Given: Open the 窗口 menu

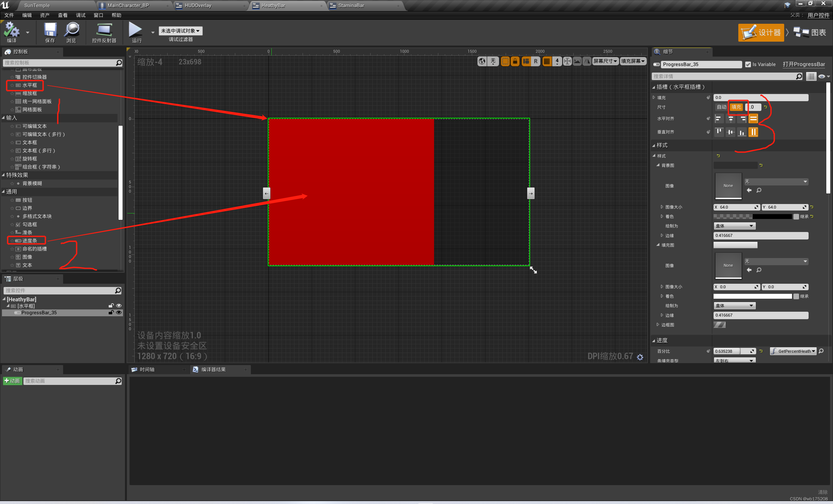Looking at the screenshot, I should click(x=98, y=15).
